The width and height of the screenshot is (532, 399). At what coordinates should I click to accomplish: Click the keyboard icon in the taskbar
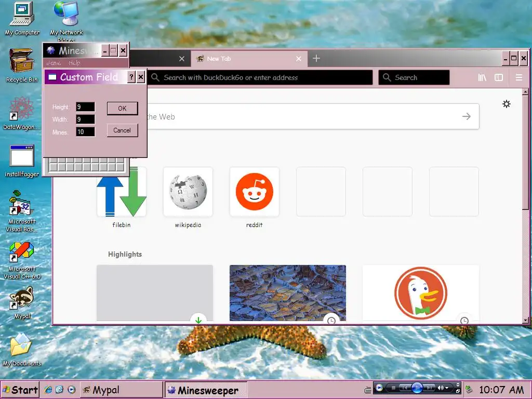tap(368, 390)
